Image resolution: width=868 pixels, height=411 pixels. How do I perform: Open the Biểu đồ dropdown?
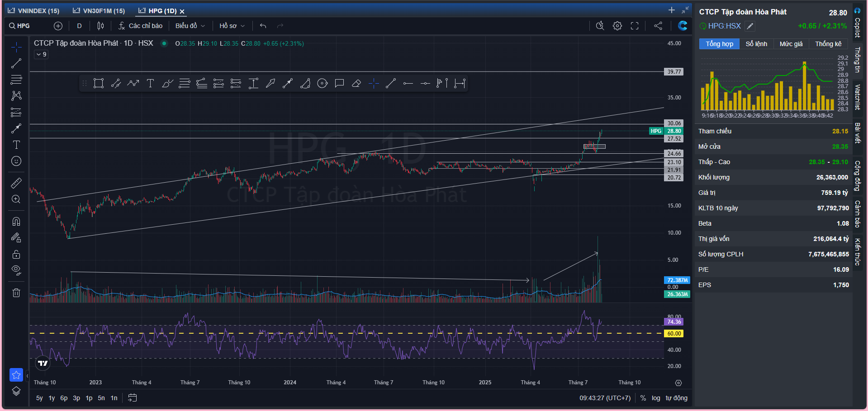coord(190,26)
